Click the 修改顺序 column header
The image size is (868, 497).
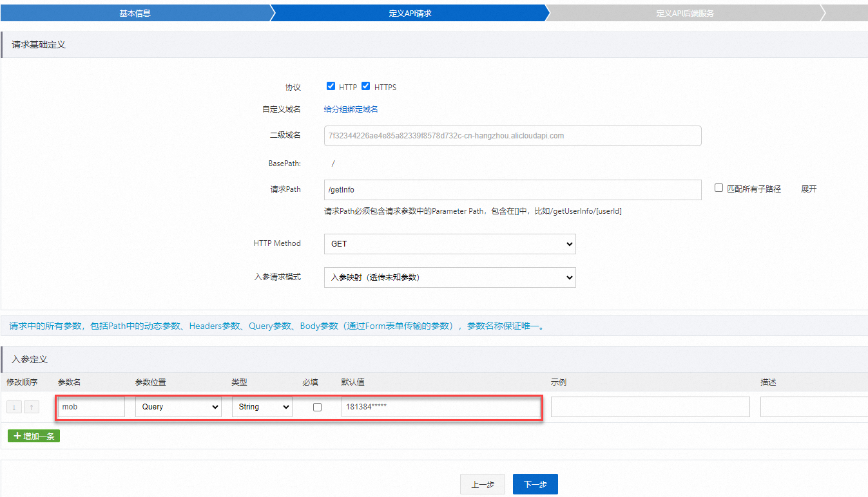pyautogui.click(x=22, y=382)
